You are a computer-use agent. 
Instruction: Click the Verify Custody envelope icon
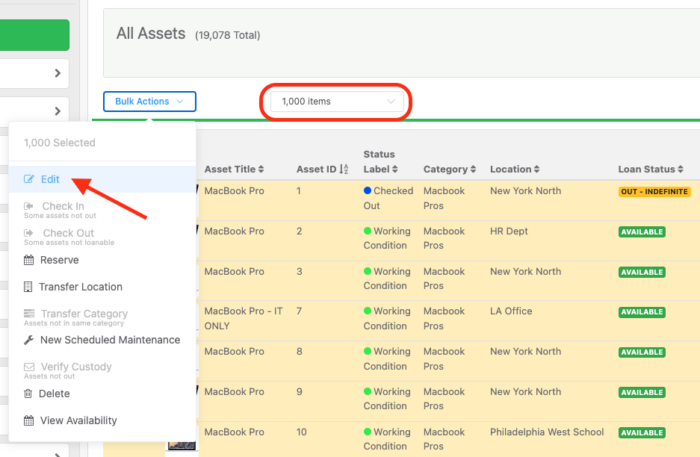[29, 366]
